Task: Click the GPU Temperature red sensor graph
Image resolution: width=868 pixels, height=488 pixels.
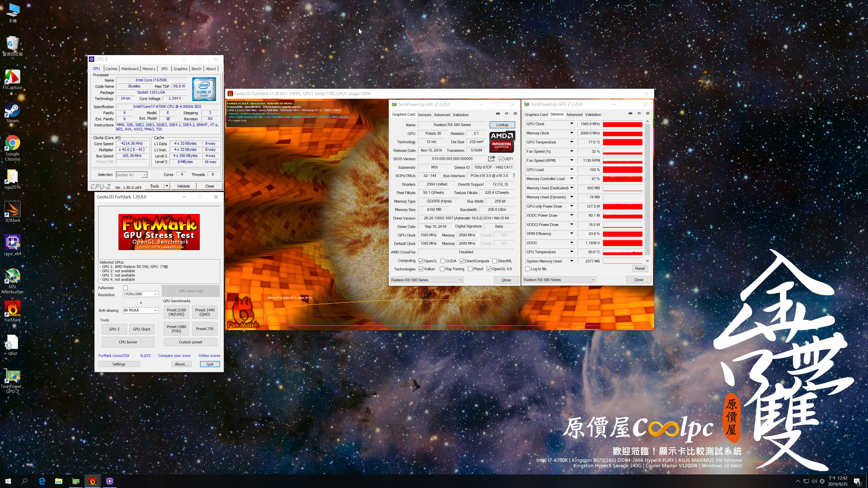Action: coord(622,142)
